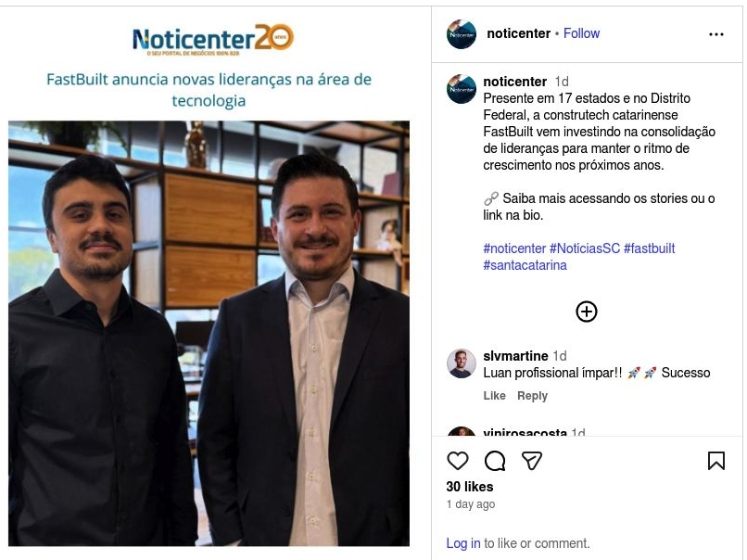
Task: View the 30 likes list
Action: tap(470, 487)
